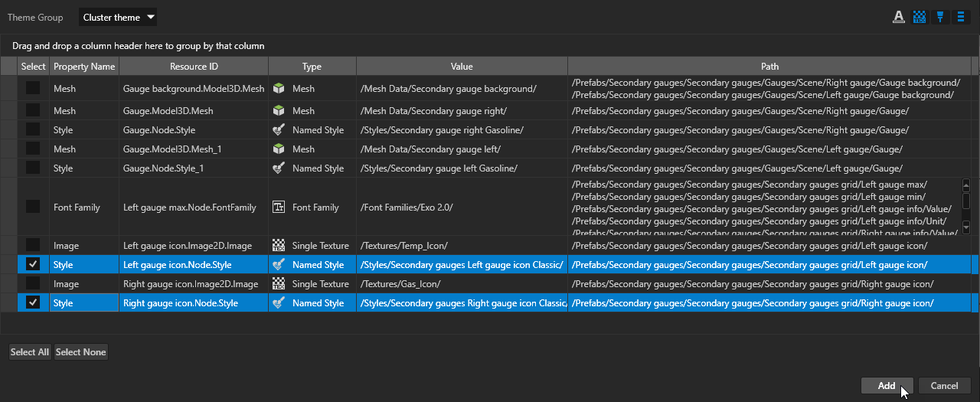Open the Cluster theme dropdown
Viewport: 980px width, 402px height.
(118, 17)
